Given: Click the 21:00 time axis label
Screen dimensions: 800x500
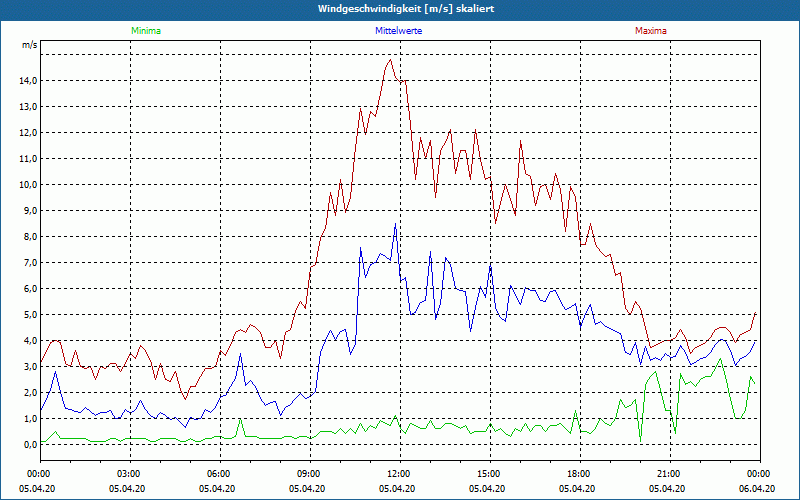Looking at the screenshot, I should click(x=670, y=474).
